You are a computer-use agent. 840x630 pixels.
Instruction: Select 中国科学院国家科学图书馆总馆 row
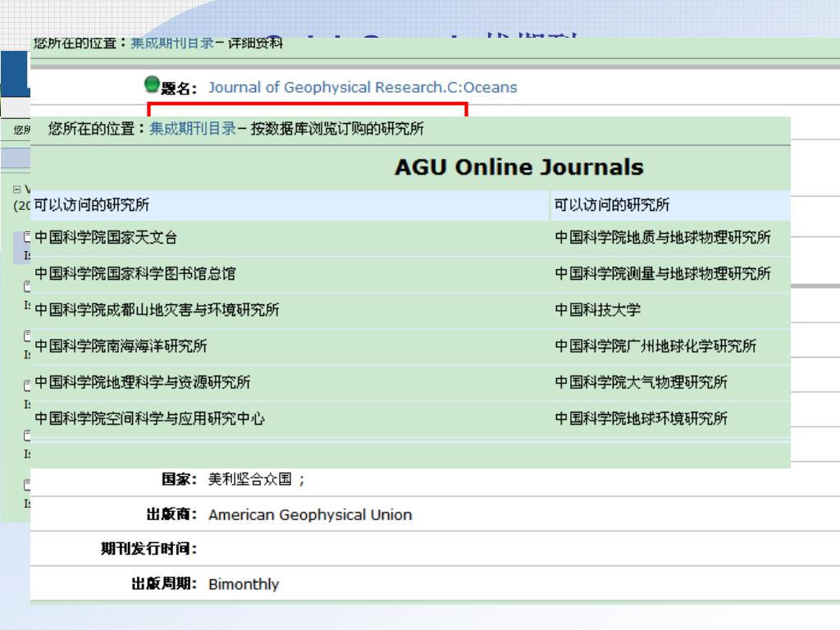[x=135, y=274]
